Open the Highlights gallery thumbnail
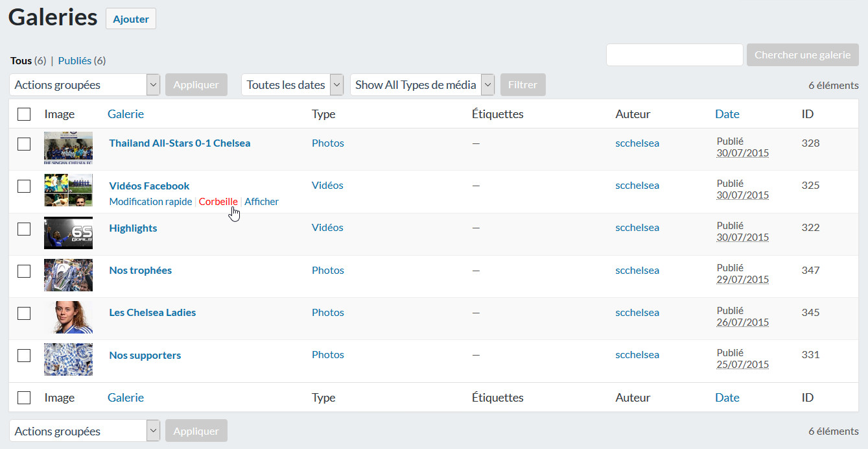The width and height of the screenshot is (868, 449). coord(68,233)
